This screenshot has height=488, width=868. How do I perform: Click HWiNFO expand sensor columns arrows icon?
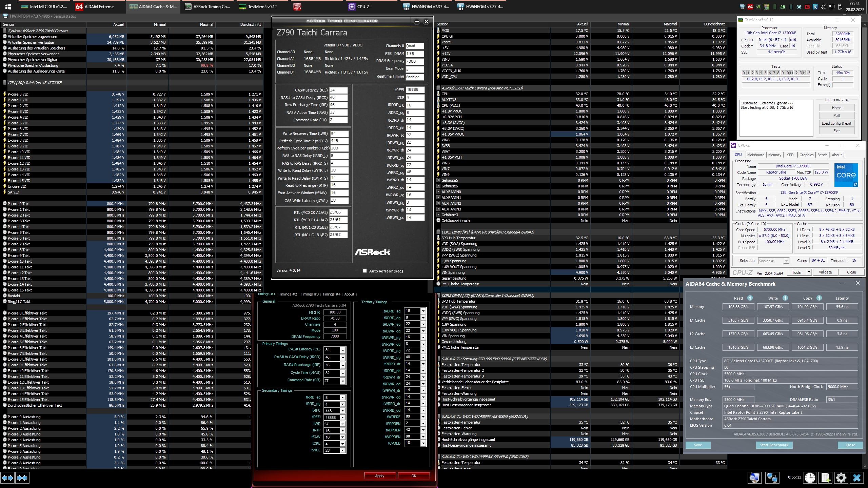(x=7, y=478)
